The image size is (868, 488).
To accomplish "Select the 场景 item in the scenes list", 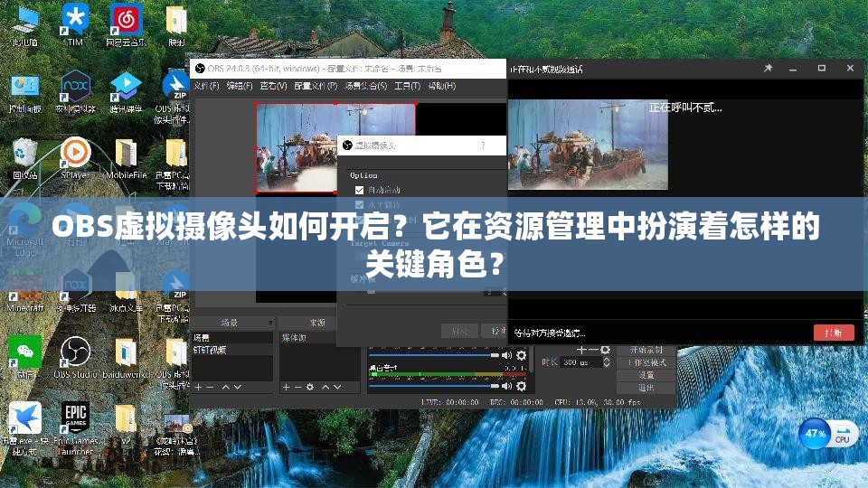I will 232,337.
